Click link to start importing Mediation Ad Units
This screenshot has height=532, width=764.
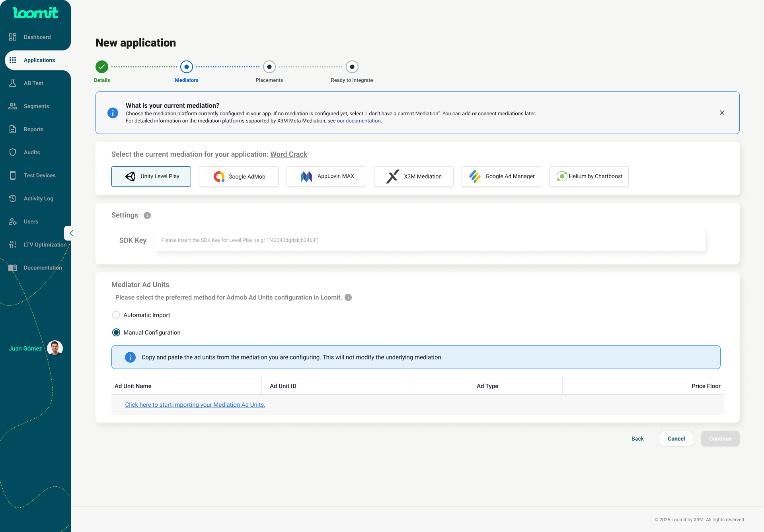tap(195, 405)
